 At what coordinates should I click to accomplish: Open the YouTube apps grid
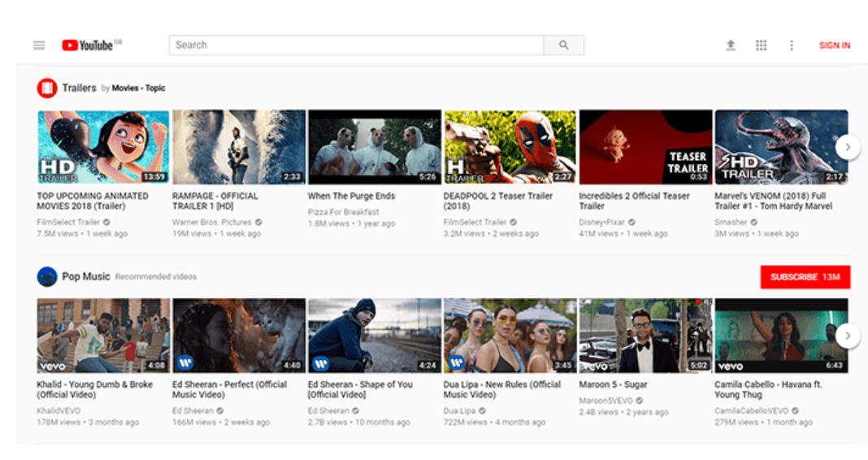[761, 46]
